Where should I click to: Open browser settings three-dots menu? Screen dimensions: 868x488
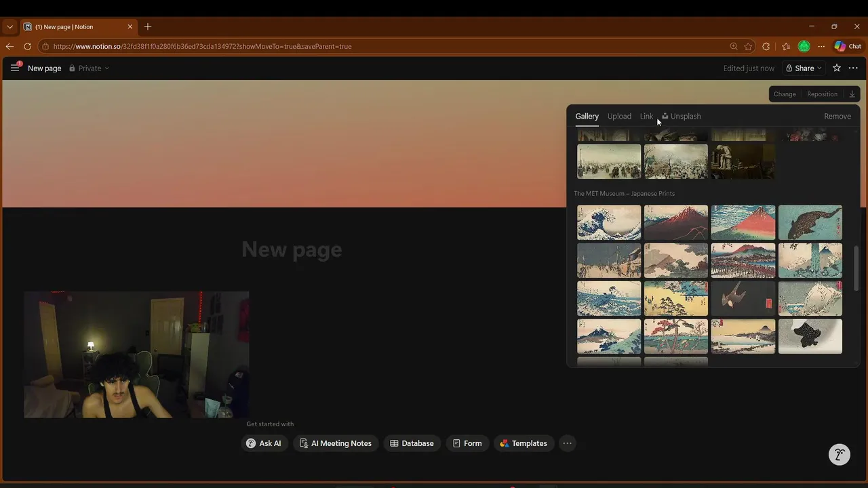[821, 46]
